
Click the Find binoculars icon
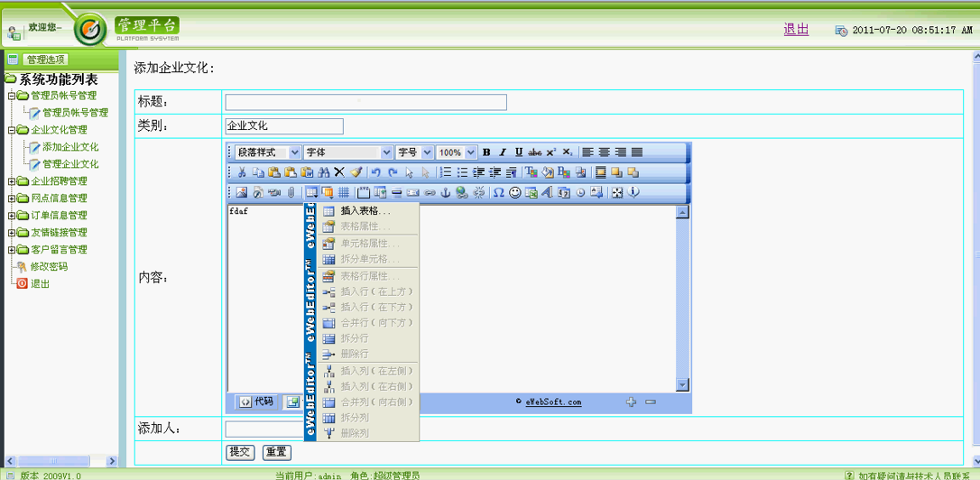pos(323,172)
